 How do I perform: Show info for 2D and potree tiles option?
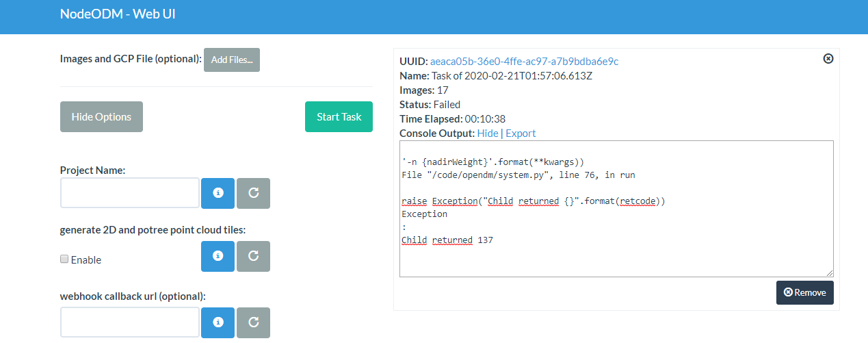(218, 256)
